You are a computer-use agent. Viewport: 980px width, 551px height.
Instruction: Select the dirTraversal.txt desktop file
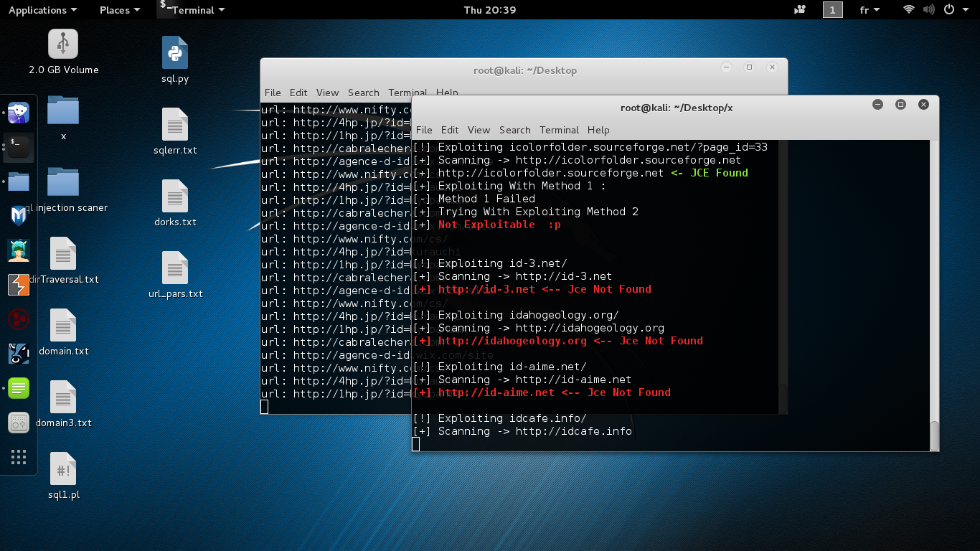(63, 260)
